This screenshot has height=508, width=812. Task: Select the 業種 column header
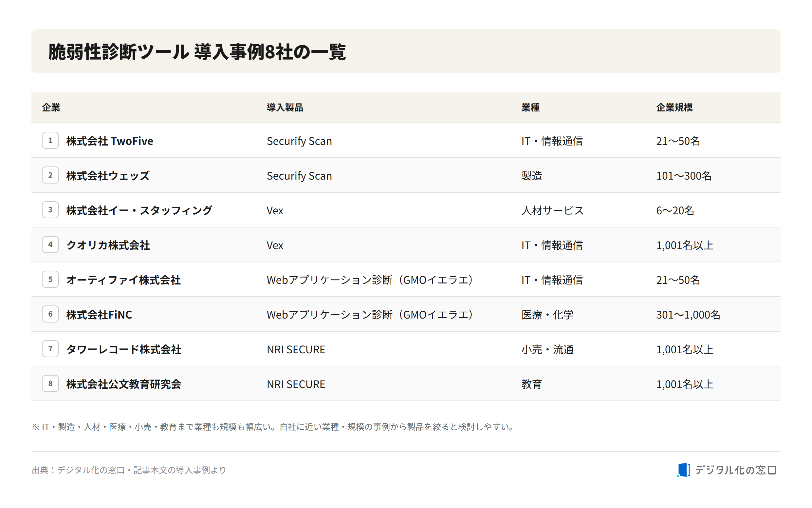tap(530, 107)
